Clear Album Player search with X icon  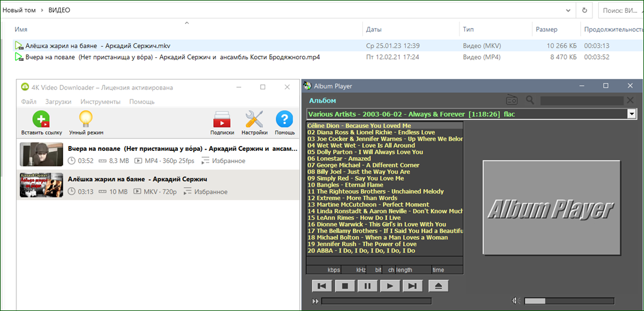click(630, 101)
